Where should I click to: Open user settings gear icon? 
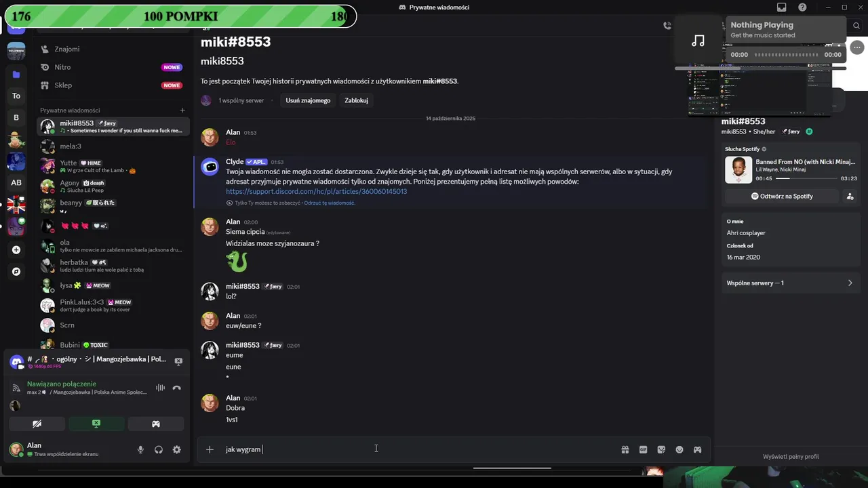pyautogui.click(x=177, y=449)
